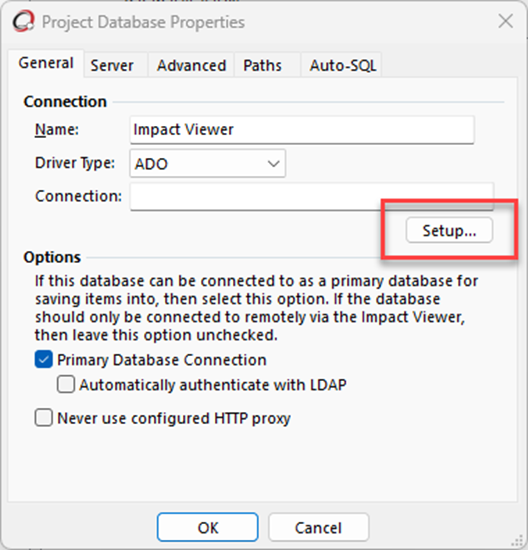Click into the Name input field

pos(302,130)
